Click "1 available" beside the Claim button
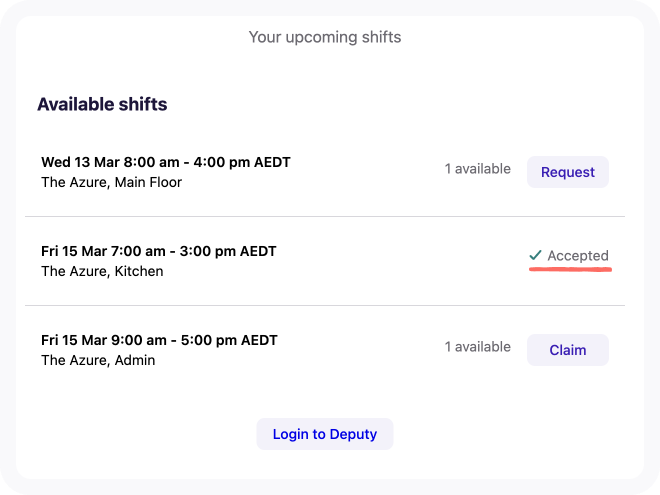Viewport: 660px width, 495px height. 478,347
